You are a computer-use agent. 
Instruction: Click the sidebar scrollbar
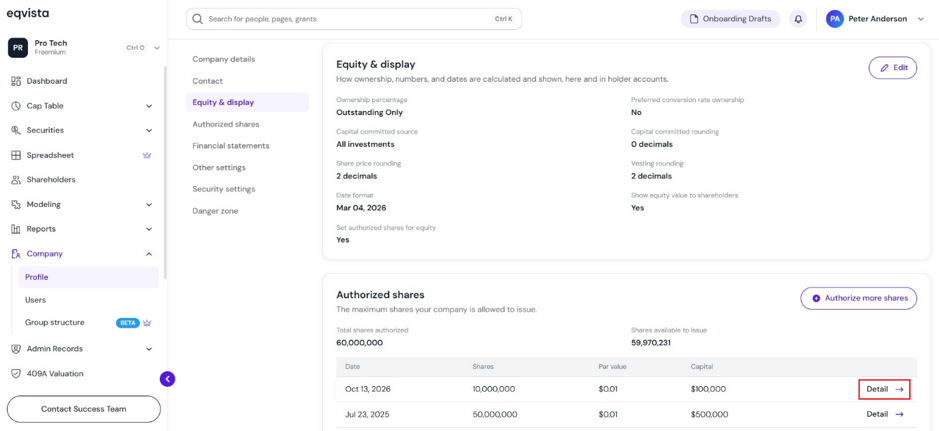click(x=166, y=171)
